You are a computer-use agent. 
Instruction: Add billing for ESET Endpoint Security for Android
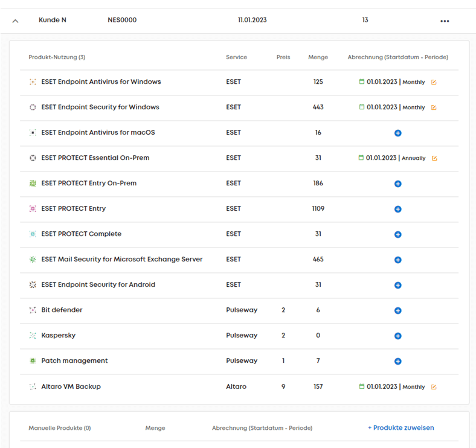click(397, 285)
